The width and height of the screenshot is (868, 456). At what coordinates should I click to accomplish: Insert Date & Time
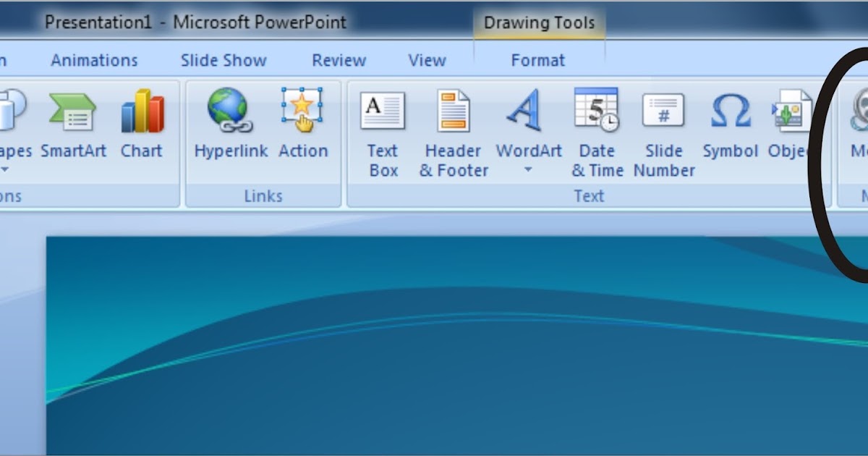pos(597,133)
